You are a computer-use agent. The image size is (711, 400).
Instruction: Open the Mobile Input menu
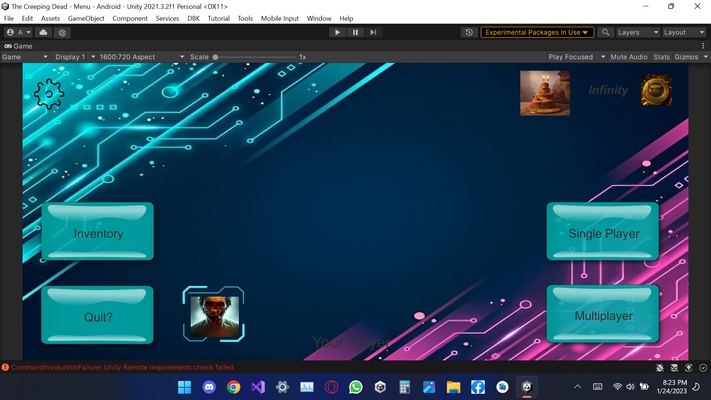pyautogui.click(x=279, y=18)
